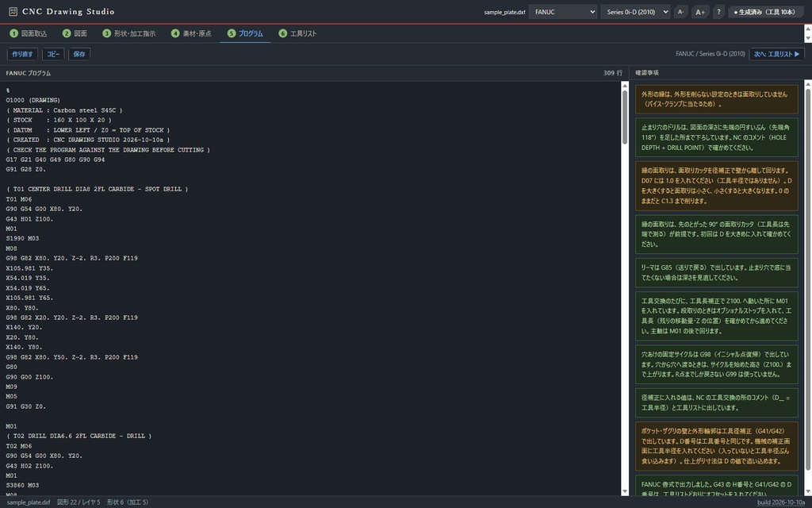Click the "( T02 DRILL DIA6.6 2FL CARBIDE - DRILL )" comment
This screenshot has width=812, height=508.
[x=79, y=436]
